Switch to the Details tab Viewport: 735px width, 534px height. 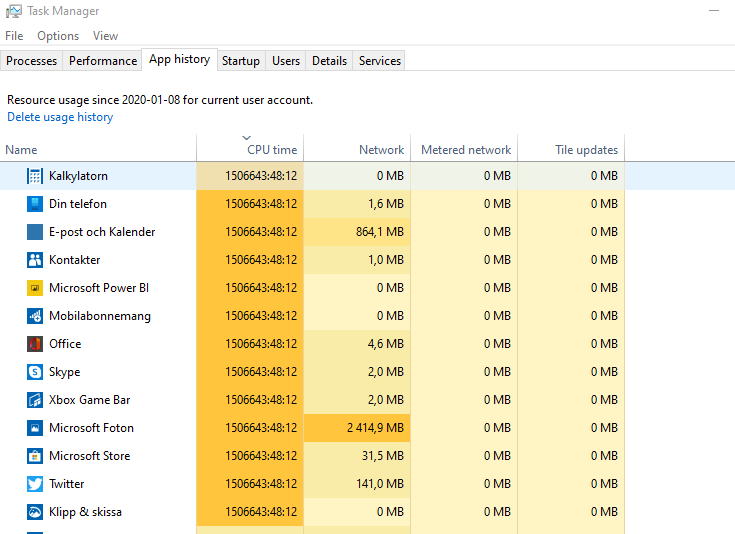click(x=330, y=61)
